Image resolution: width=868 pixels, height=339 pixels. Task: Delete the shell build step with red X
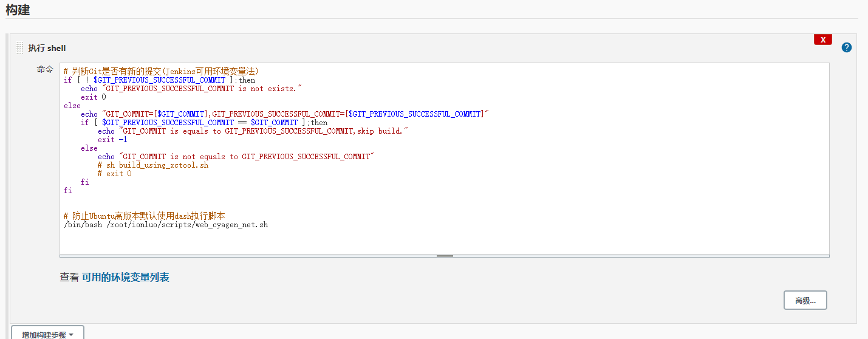pyautogui.click(x=822, y=39)
